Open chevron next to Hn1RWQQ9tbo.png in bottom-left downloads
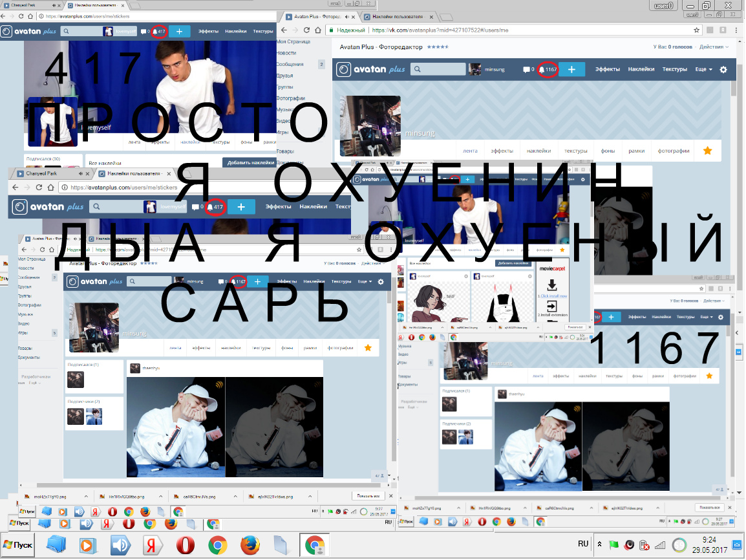The height and width of the screenshot is (560, 746). pyautogui.click(x=160, y=496)
